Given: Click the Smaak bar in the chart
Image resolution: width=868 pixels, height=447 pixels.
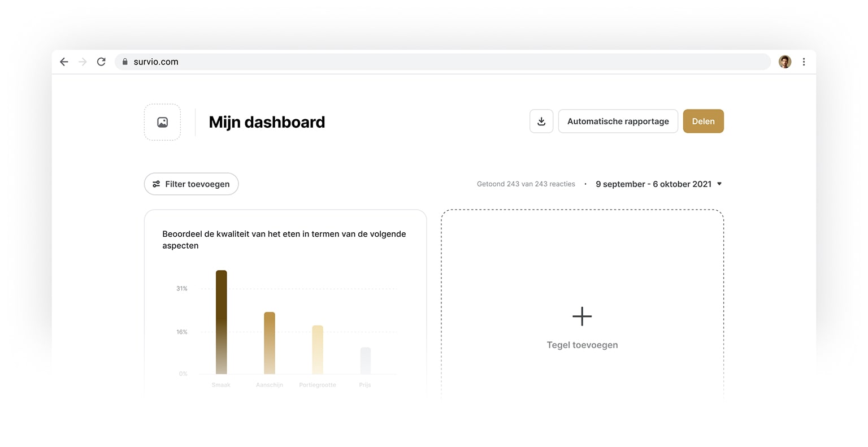Looking at the screenshot, I should [220, 322].
